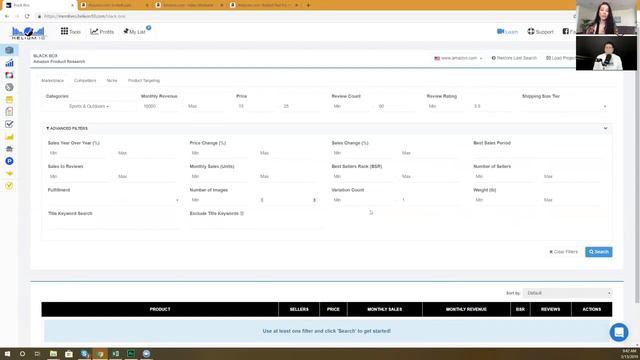Run the blue Search button
The width and height of the screenshot is (640, 360).
(x=598, y=252)
